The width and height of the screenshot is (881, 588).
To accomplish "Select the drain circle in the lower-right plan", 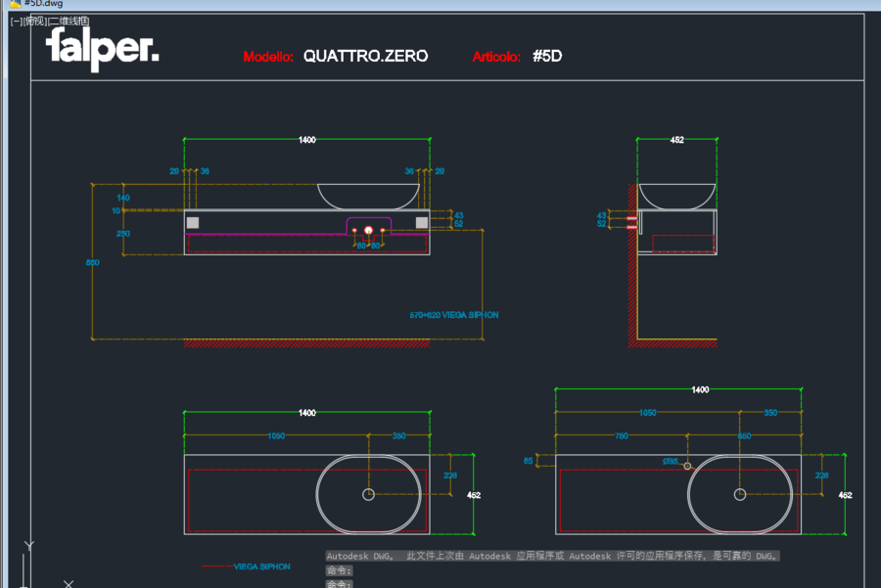I will click(x=740, y=495).
